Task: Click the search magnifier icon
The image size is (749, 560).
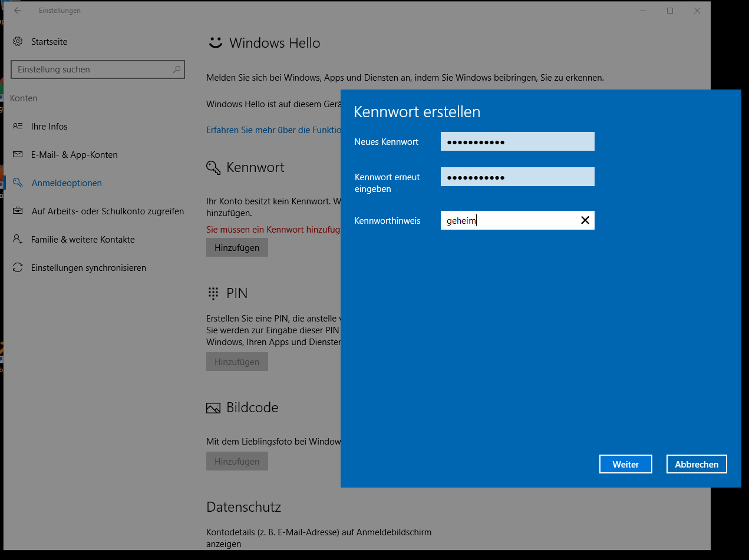Action: (176, 69)
